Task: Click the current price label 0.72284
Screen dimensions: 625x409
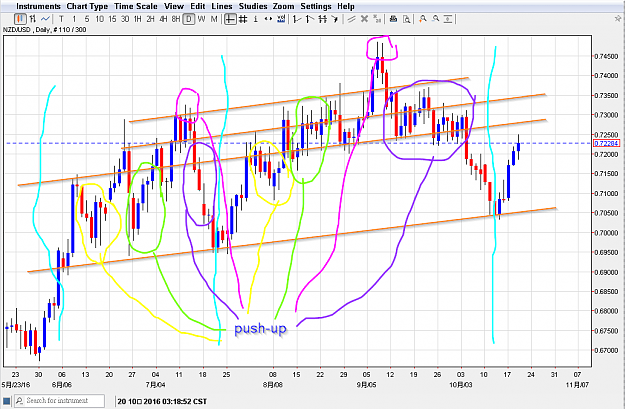Action: 606,144
